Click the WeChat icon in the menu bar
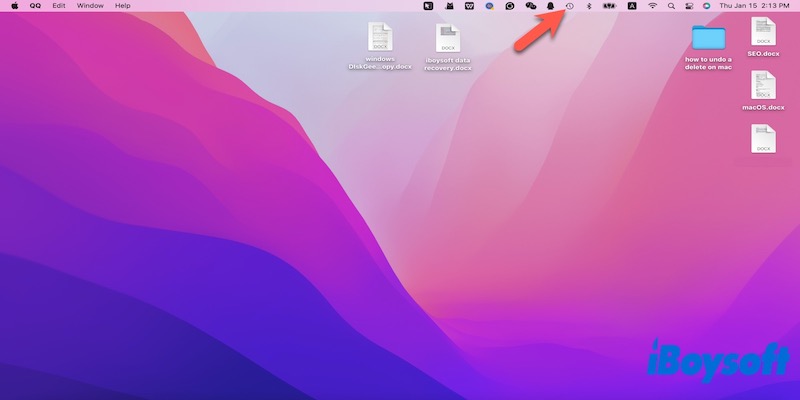This screenshot has width=800, height=400. (531, 6)
